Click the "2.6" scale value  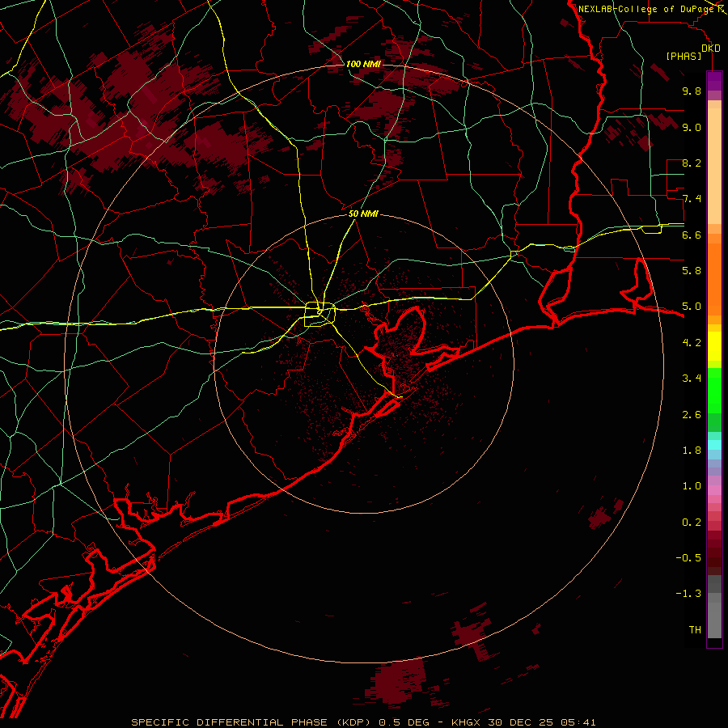(692, 414)
